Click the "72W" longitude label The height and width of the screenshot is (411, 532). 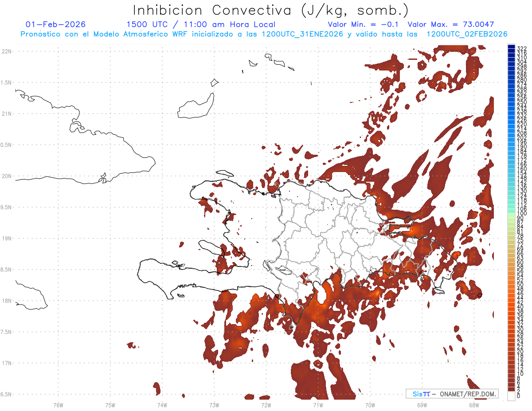pyautogui.click(x=266, y=404)
